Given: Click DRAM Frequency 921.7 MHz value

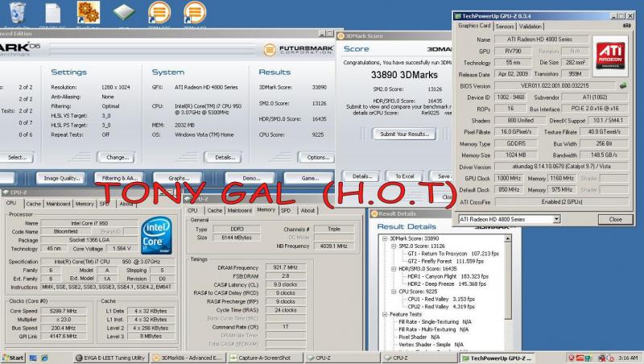Looking at the screenshot, I should (x=285, y=267).
